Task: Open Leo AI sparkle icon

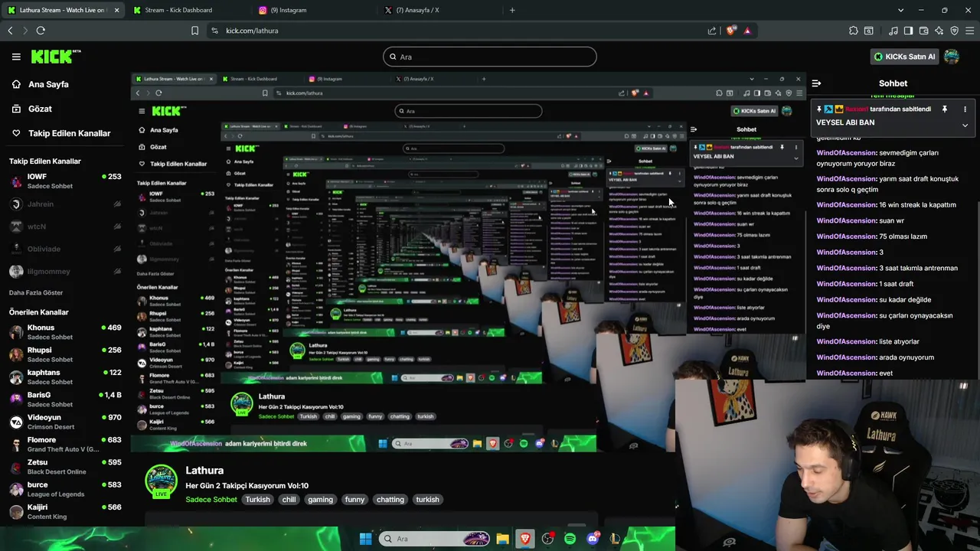Action: click(939, 31)
